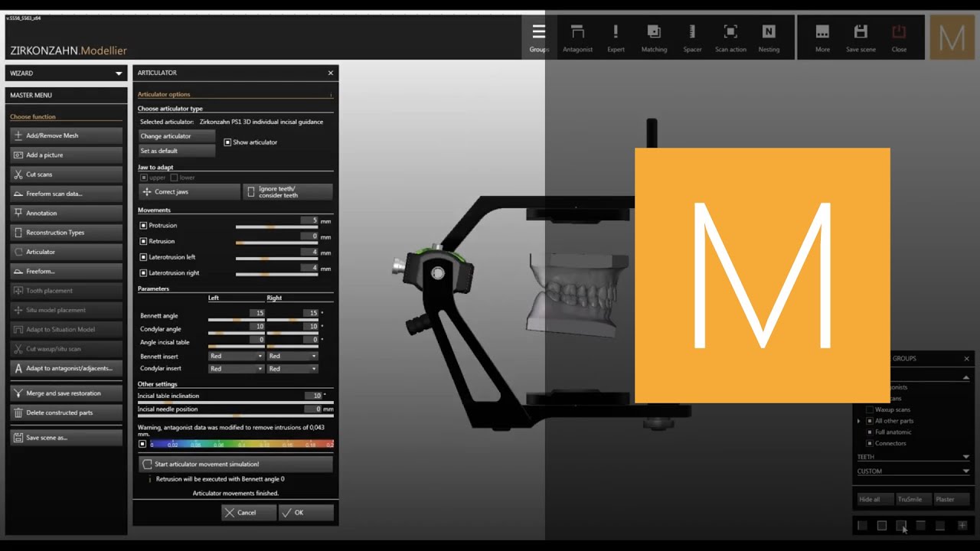Image resolution: width=980 pixels, height=551 pixels.
Task: Click Ignore teeth/consider teeth button
Action: [288, 192]
